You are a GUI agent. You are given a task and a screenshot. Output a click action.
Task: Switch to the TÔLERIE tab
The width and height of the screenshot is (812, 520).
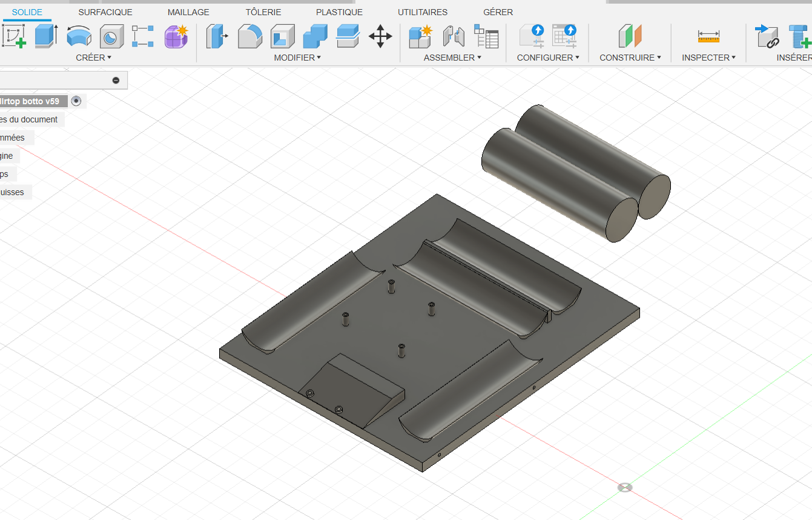coord(263,12)
